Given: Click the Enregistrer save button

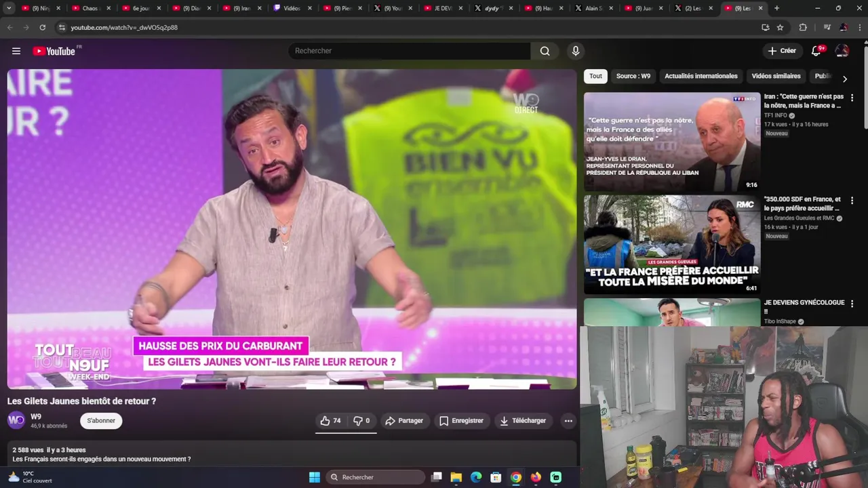Looking at the screenshot, I should click(x=461, y=421).
